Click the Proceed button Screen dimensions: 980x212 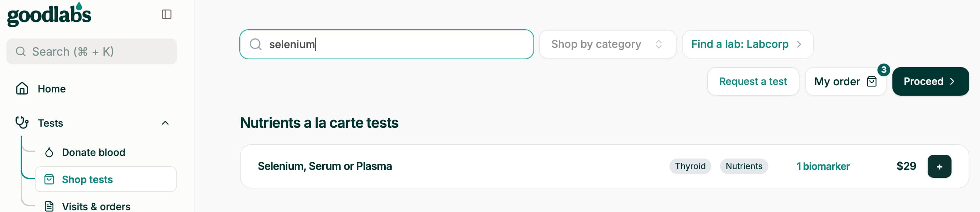[931, 81]
